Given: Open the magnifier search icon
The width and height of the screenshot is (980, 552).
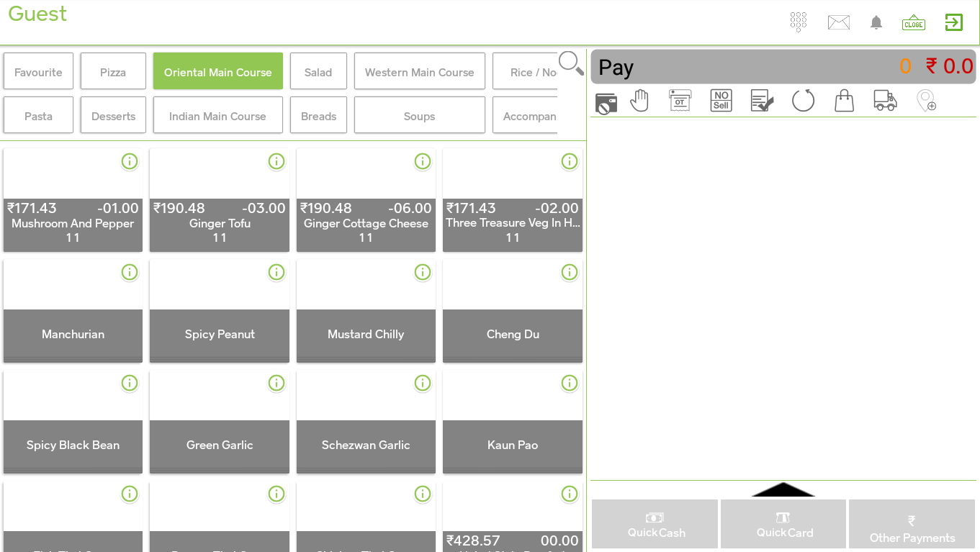Looking at the screenshot, I should coord(571,63).
